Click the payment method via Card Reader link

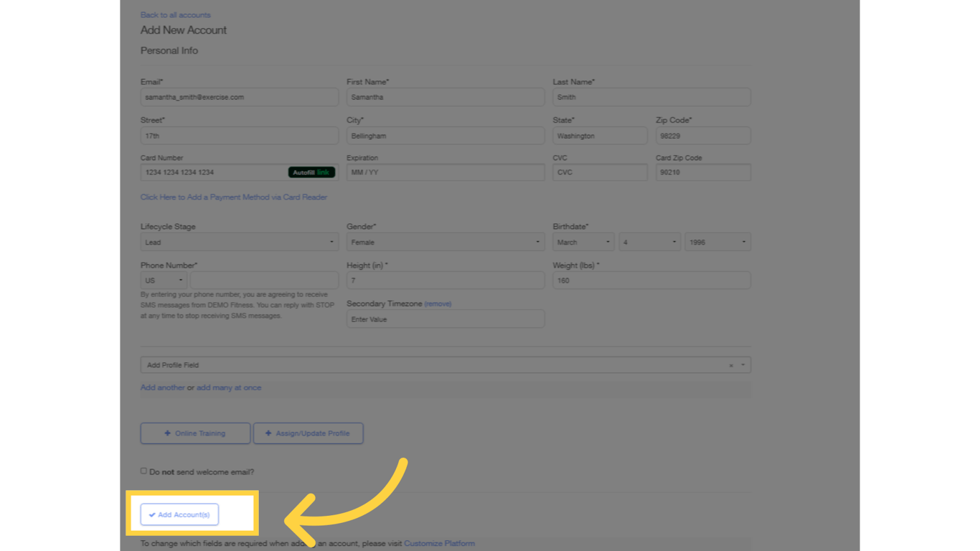[x=234, y=197]
